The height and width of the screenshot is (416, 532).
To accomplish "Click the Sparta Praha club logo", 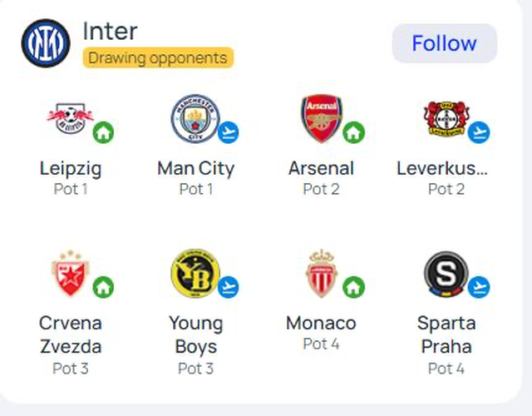I will point(445,274).
